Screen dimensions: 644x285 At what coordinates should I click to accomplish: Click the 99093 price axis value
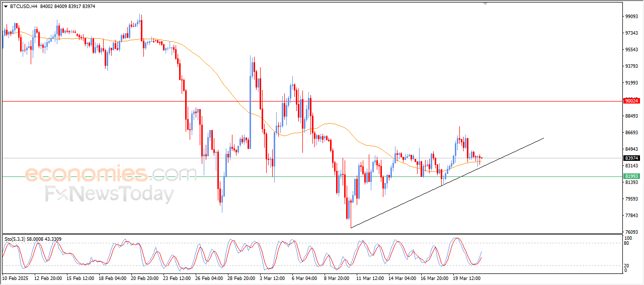631,17
